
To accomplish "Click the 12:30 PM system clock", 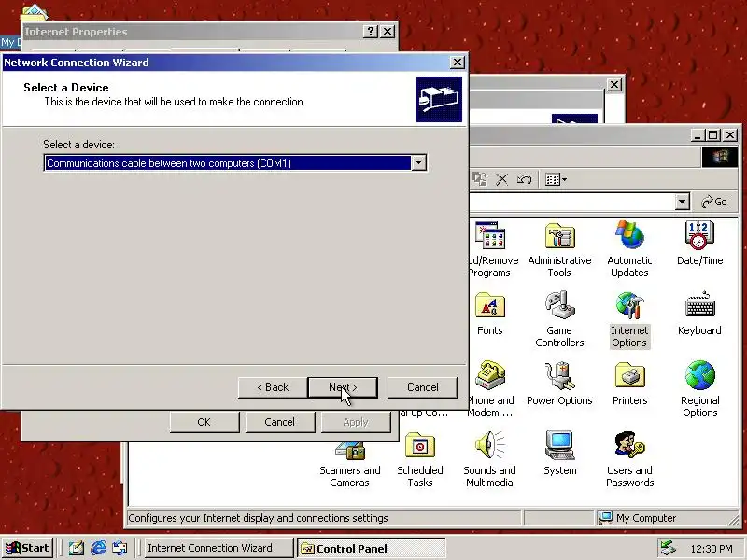I will [x=712, y=549].
